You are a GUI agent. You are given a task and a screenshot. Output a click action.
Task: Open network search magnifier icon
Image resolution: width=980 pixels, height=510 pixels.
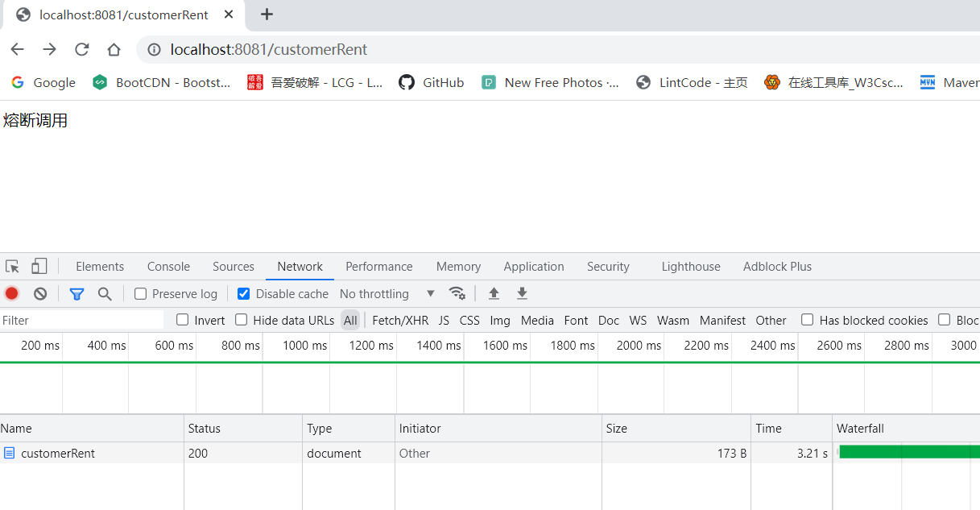pyautogui.click(x=105, y=294)
